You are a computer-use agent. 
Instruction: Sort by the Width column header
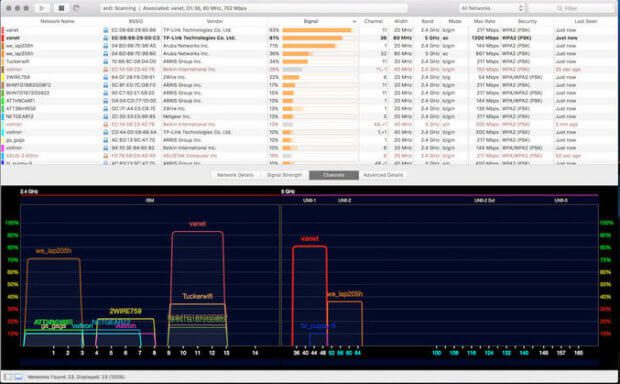coord(401,21)
